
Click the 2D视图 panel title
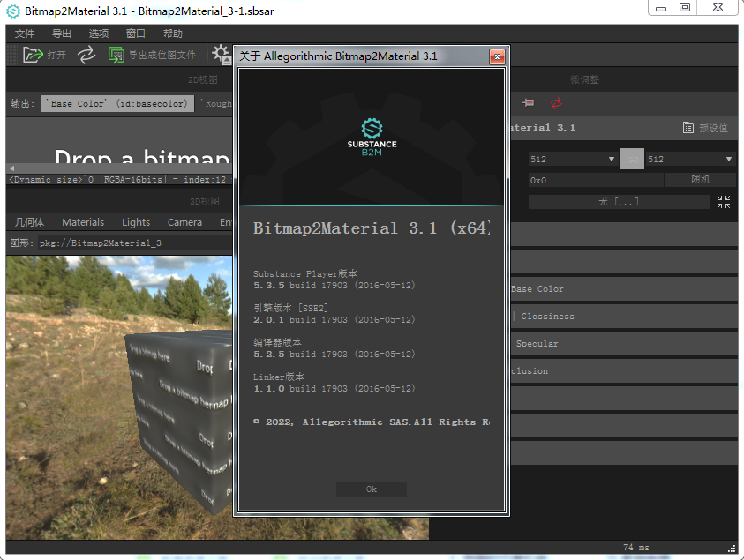pyautogui.click(x=203, y=80)
